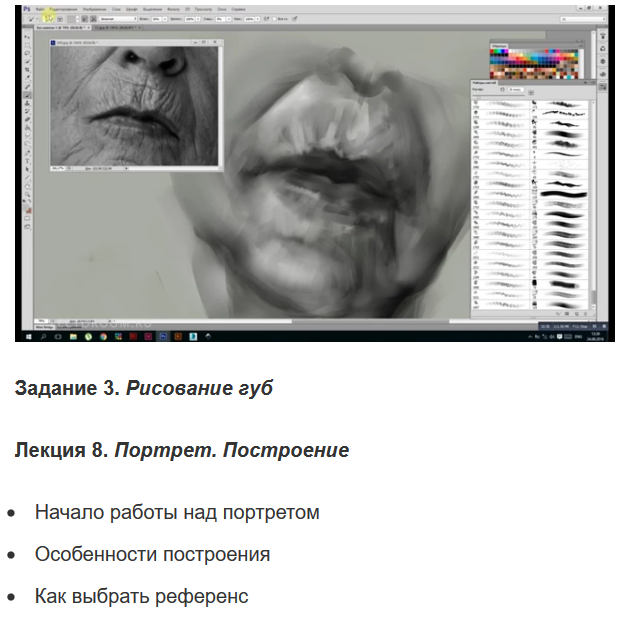Select the Zoom magnifier tool

pos(27,194)
